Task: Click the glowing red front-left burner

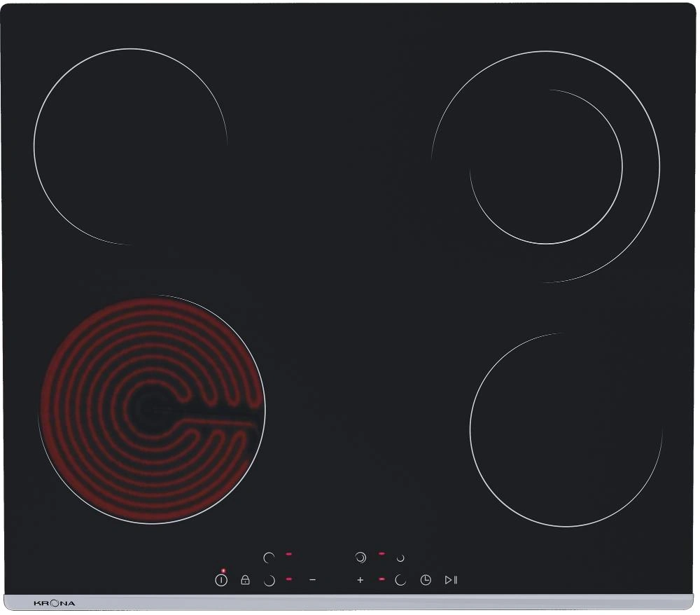Action: click(152, 409)
